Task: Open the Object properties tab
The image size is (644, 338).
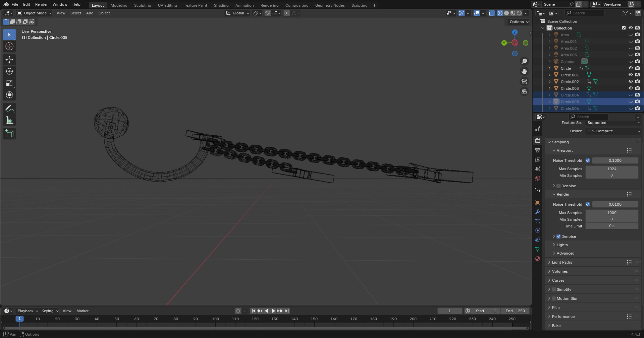Action: tap(538, 202)
